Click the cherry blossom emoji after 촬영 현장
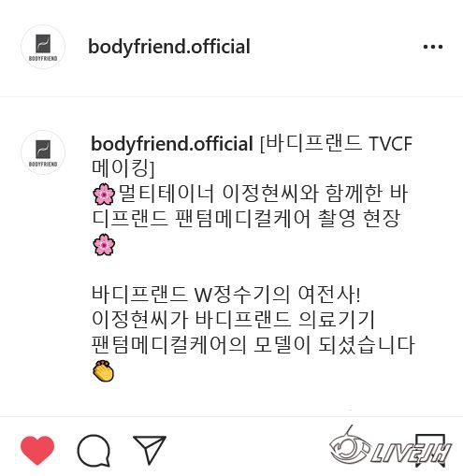 104,245
